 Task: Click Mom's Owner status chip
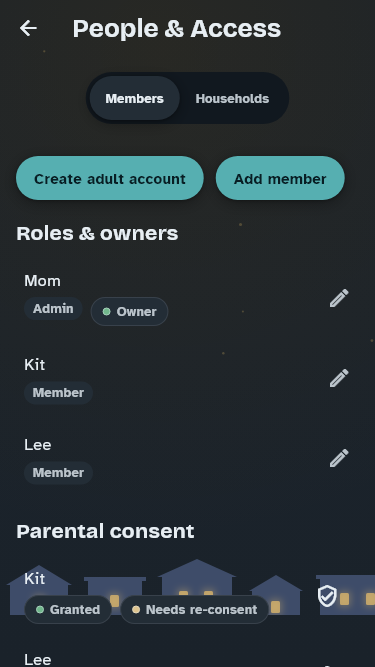129,311
